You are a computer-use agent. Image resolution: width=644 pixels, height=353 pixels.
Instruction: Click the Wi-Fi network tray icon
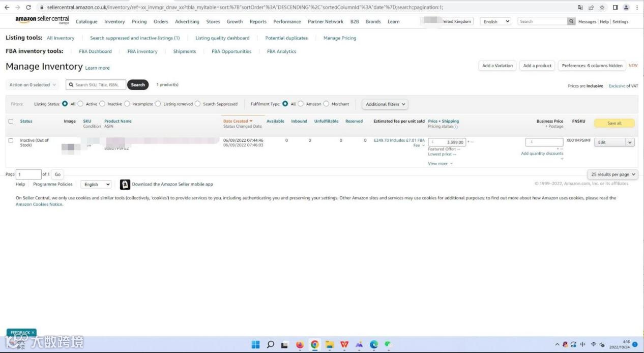click(x=594, y=344)
